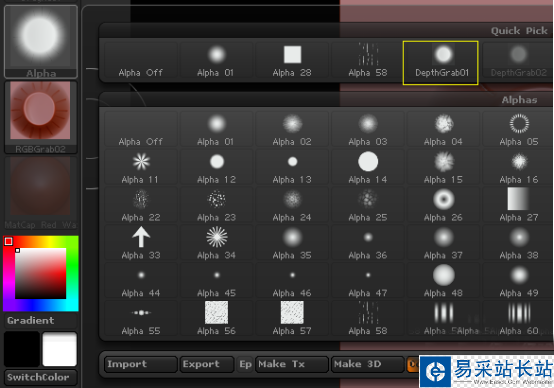Pick Alpha 56 noise square alpha

(x=216, y=318)
